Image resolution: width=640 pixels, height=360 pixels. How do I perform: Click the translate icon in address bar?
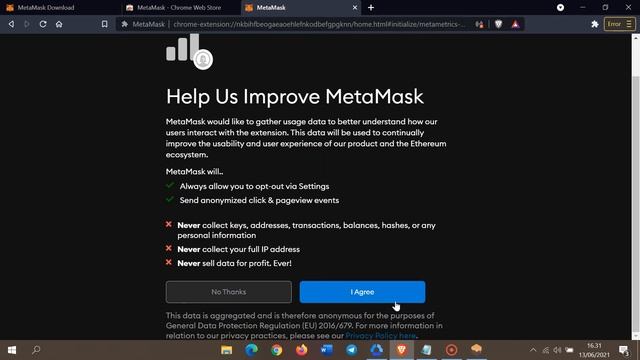pyautogui.click(x=480, y=24)
